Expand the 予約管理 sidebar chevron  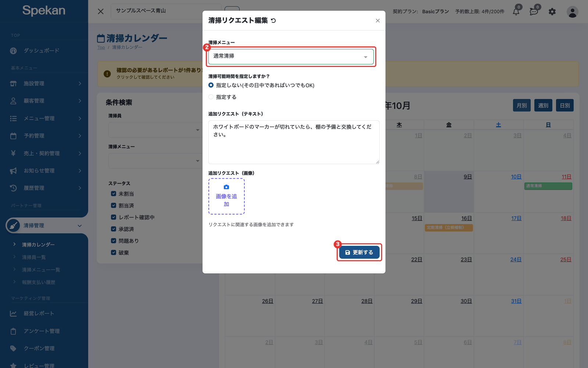point(80,136)
